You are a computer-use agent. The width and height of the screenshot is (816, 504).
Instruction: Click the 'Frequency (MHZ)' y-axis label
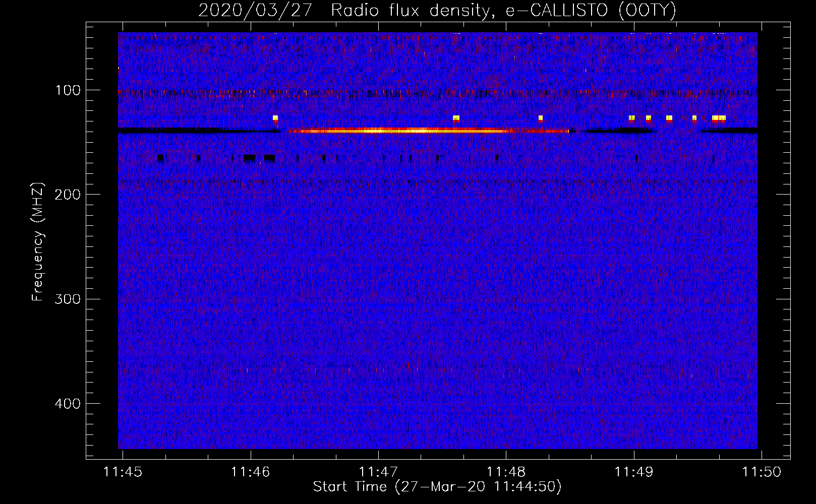[38, 241]
